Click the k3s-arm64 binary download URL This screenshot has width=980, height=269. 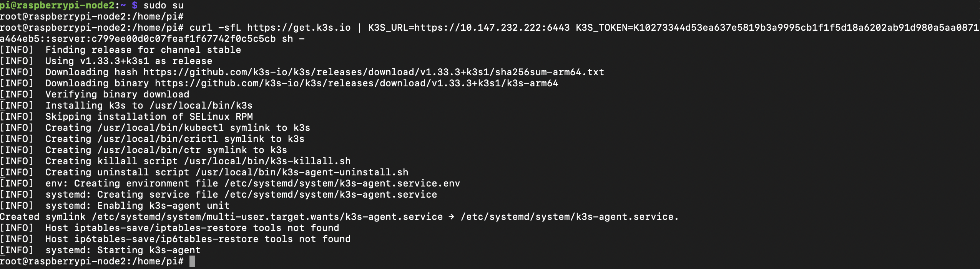356,83
